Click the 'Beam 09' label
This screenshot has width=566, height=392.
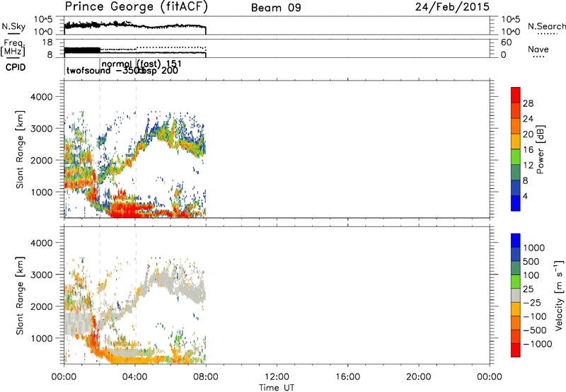tap(276, 8)
